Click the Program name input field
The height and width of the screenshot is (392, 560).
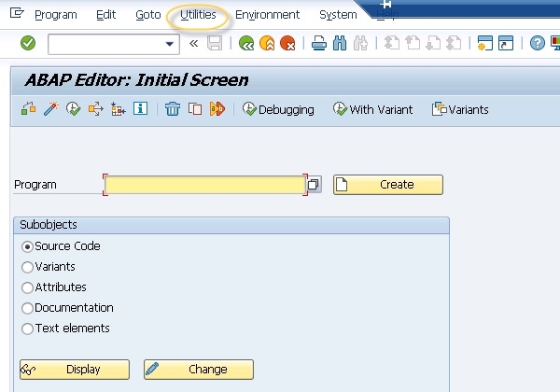pyautogui.click(x=204, y=185)
